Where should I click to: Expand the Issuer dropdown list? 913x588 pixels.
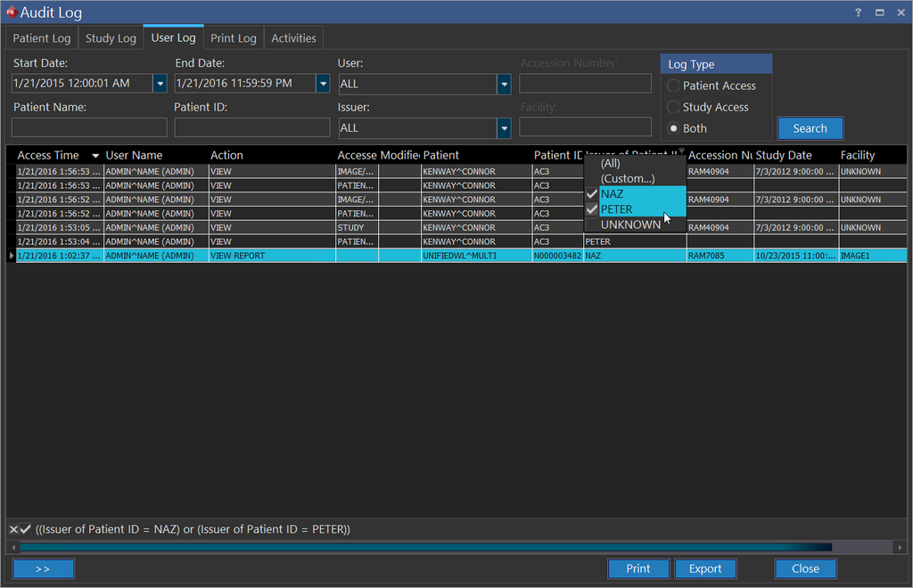[x=504, y=128]
